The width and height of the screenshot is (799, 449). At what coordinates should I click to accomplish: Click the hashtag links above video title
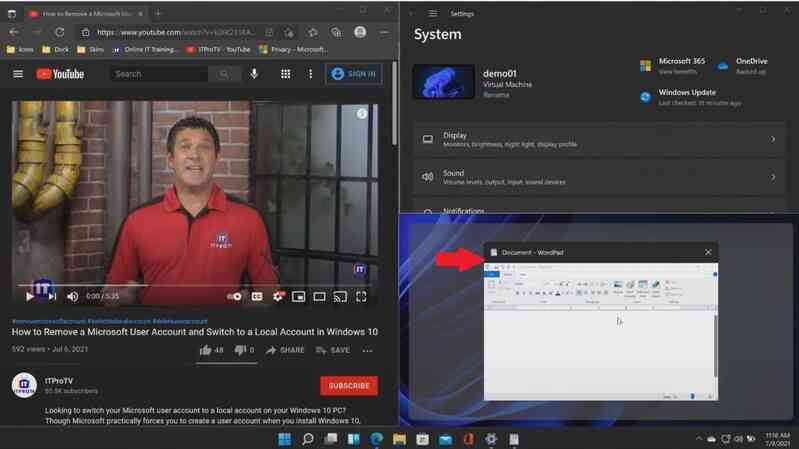(110, 321)
